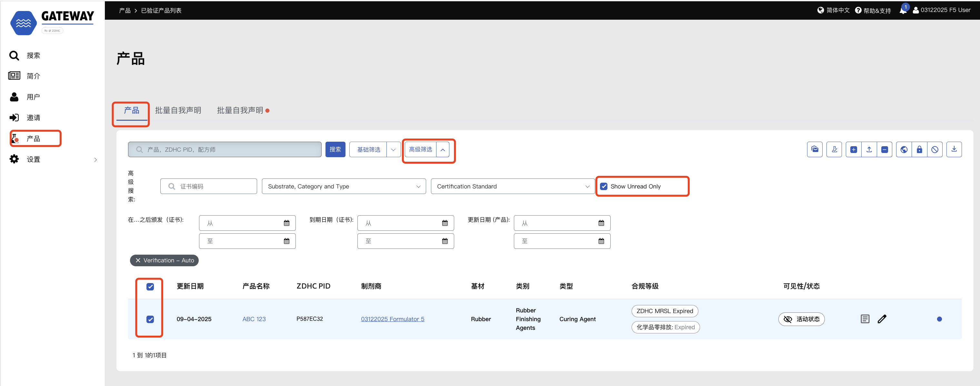Click the blue 搜索 button
980x386 pixels.
point(335,150)
